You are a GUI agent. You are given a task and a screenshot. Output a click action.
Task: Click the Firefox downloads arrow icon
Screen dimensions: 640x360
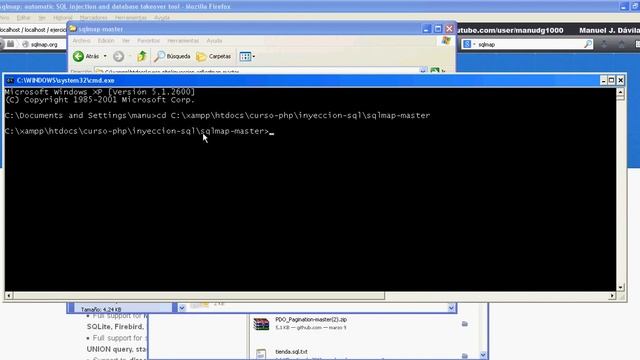604,44
